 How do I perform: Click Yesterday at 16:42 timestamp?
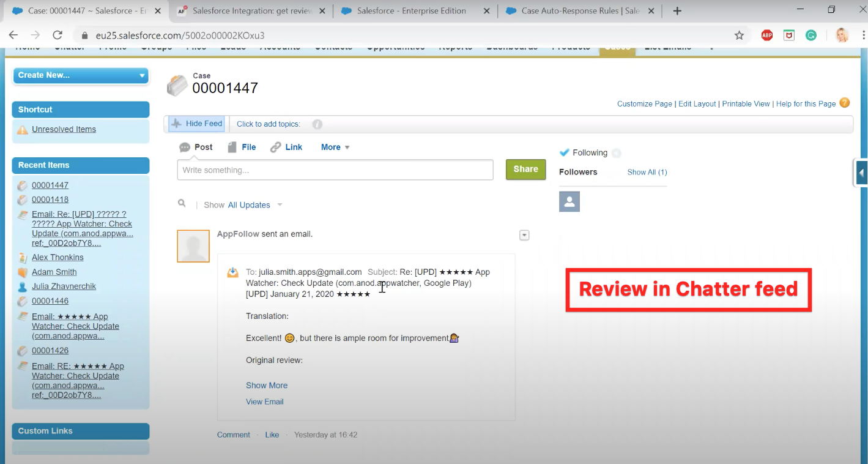click(x=326, y=435)
